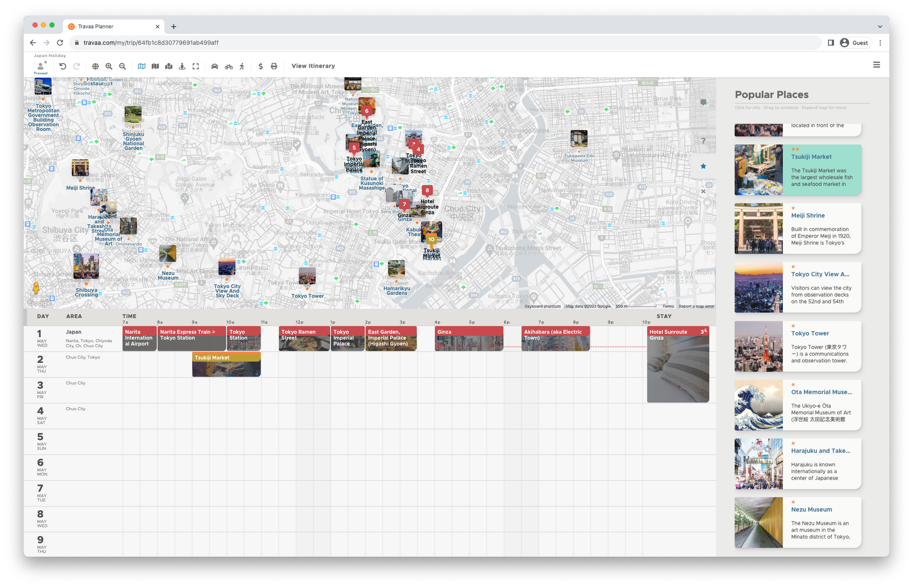Viewport: 913px width, 588px height.
Task: Print the trip with printer icon
Action: coord(274,66)
